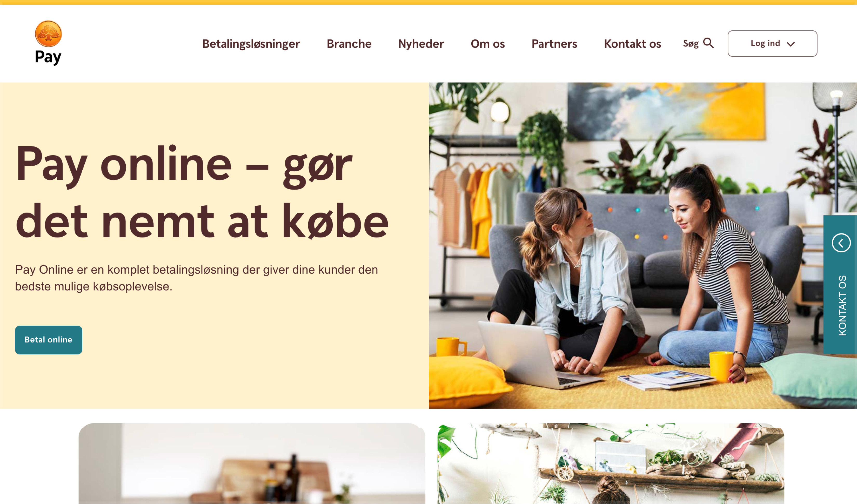Screen dimensions: 857x504
Task: Select Partners in the navigation
Action: [554, 44]
